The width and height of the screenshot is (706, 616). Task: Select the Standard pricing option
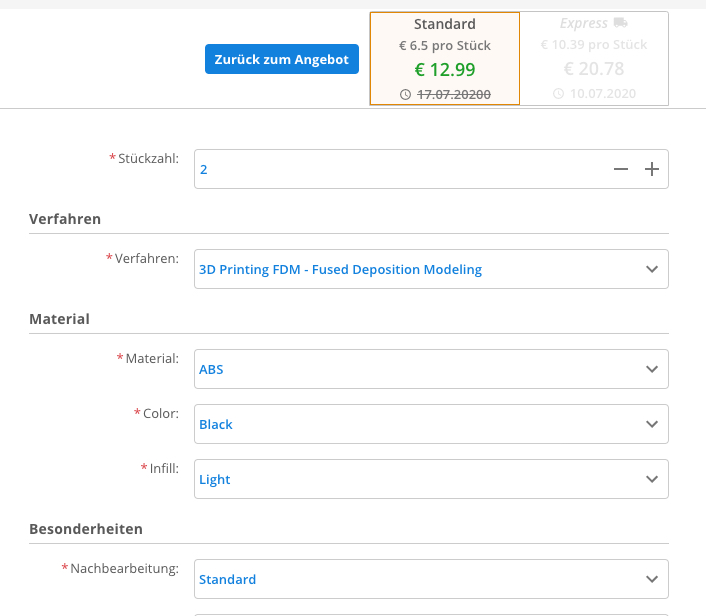(x=444, y=58)
